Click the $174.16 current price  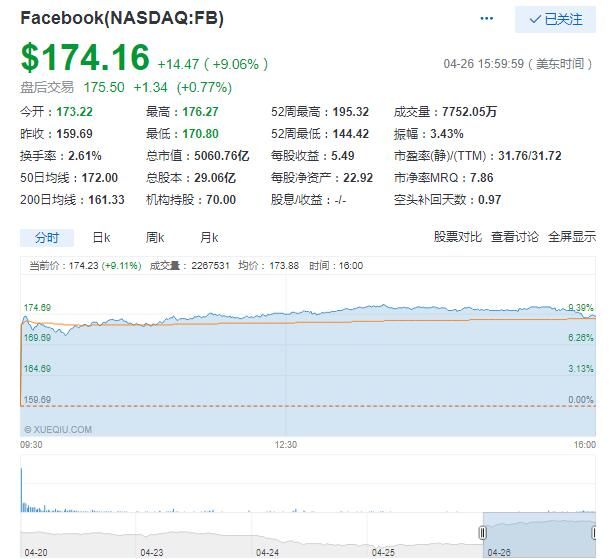85,58
